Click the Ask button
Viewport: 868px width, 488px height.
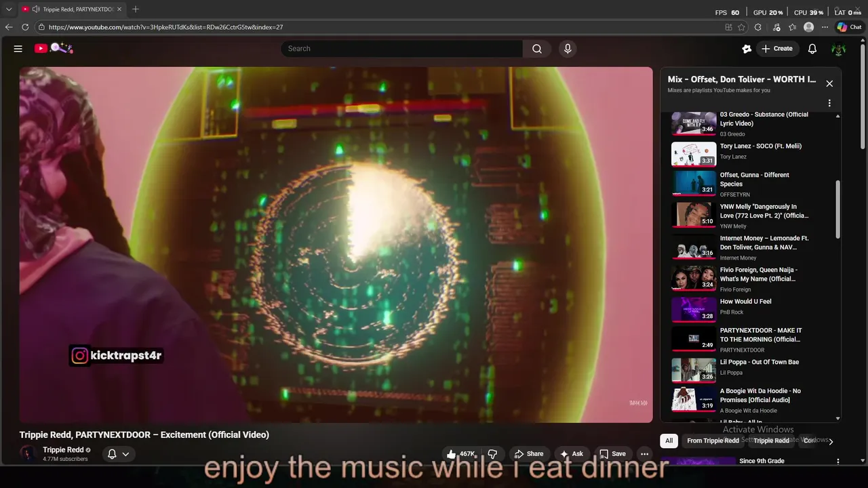[x=571, y=454]
